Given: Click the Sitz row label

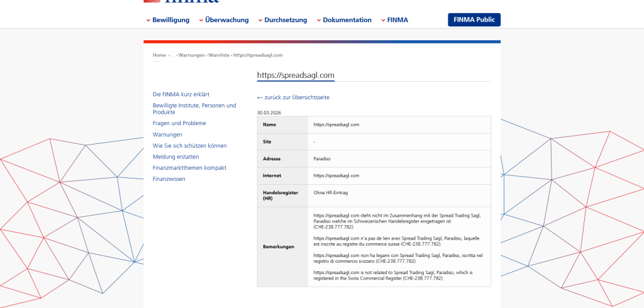Looking at the screenshot, I should [267, 141].
